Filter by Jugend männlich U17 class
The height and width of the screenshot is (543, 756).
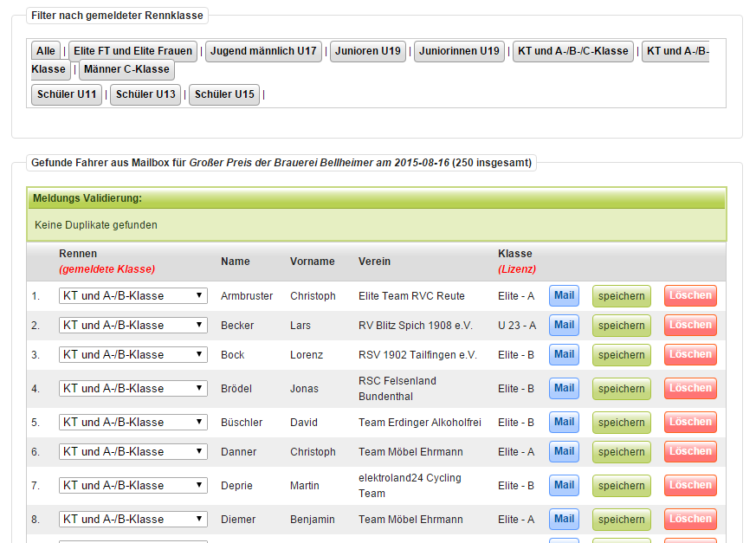click(x=263, y=51)
